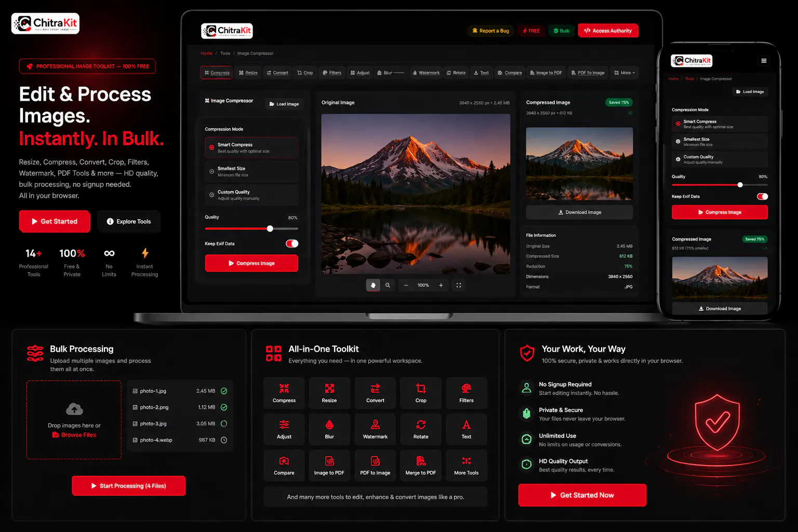Click the status circle for photo-3.jpg
The height and width of the screenshot is (532, 798).
pyautogui.click(x=224, y=423)
